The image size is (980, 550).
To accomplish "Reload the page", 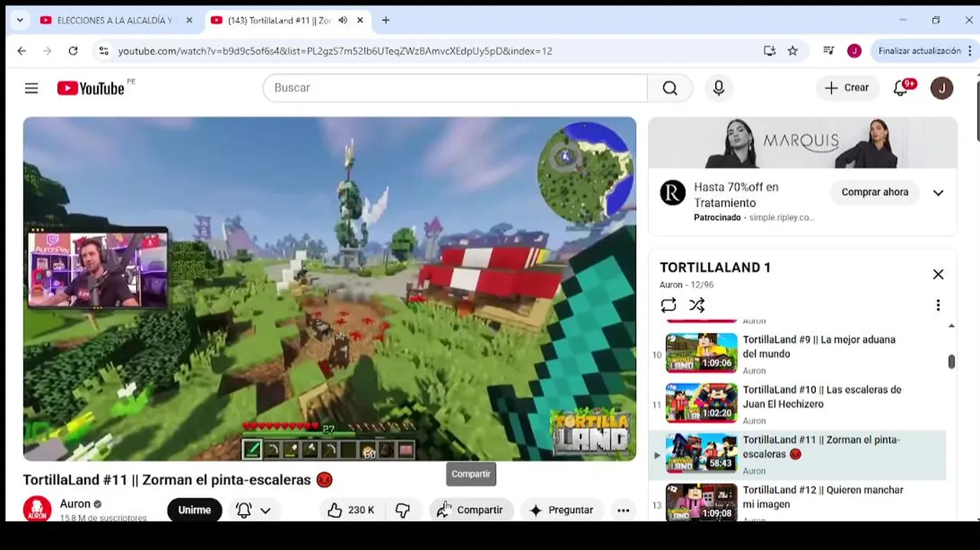I will 73,51.
